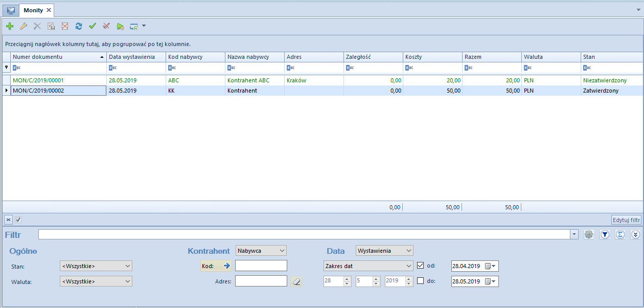Screen dimensions: 644x308
Task: Click the 'Kod:' lookup button
Action: point(216,266)
